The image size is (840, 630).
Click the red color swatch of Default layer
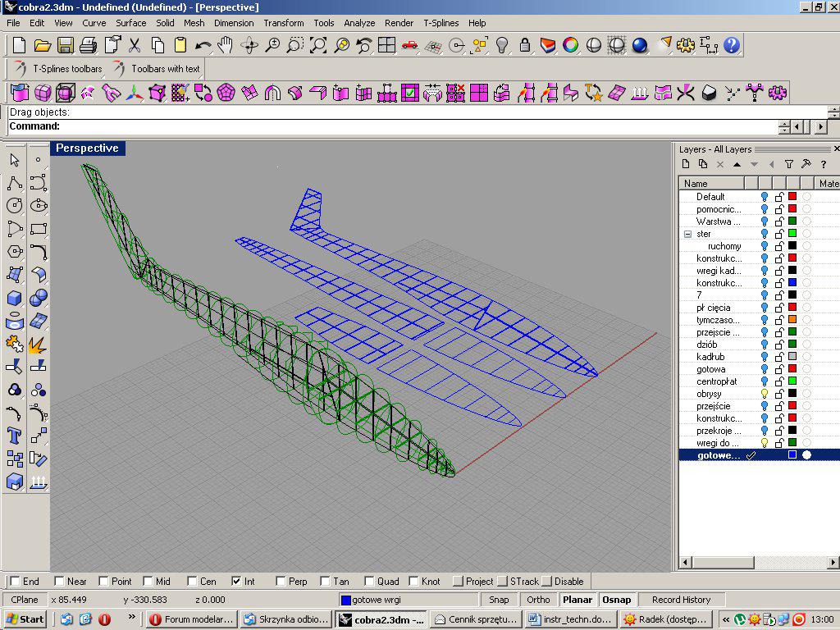(792, 197)
